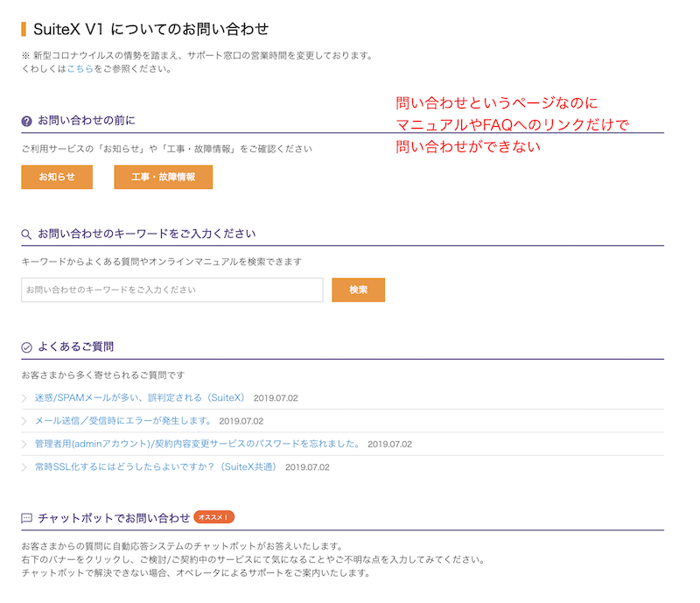Open FAQ about forgotten admin account password

click(x=198, y=444)
